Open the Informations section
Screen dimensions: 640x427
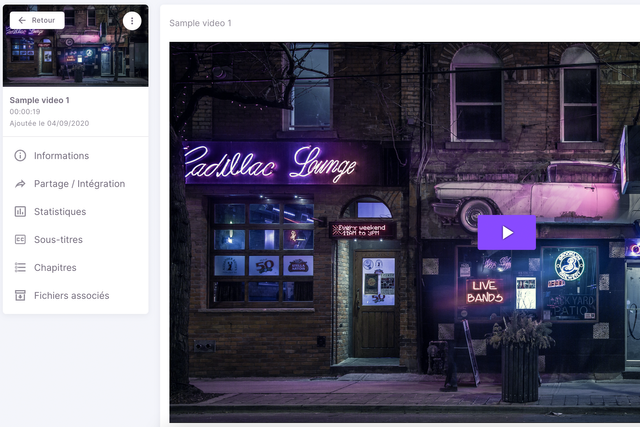(x=76, y=156)
